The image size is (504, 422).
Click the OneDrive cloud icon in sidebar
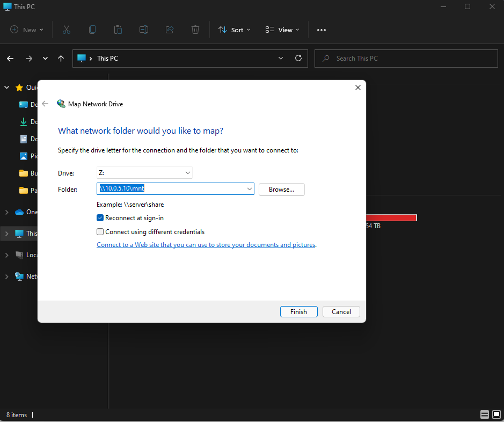[19, 212]
